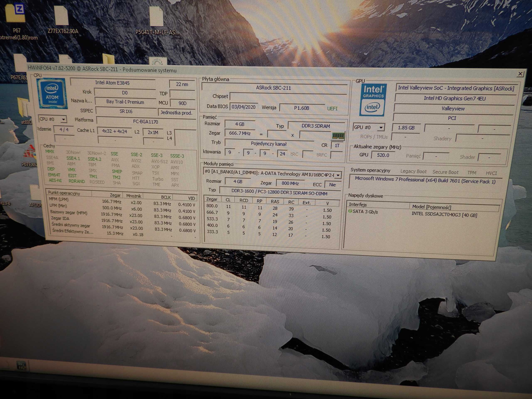The height and width of the screenshot is (399, 532).
Task: Click the Punkt operacyjny column header
Action: 69,193
